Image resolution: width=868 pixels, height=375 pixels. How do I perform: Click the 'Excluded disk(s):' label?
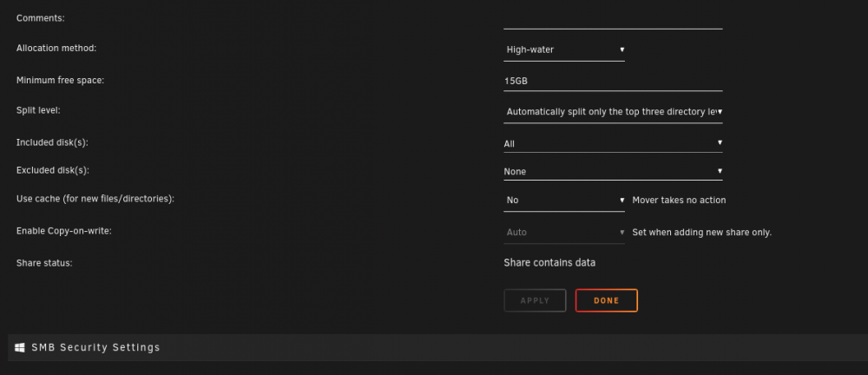tap(53, 170)
